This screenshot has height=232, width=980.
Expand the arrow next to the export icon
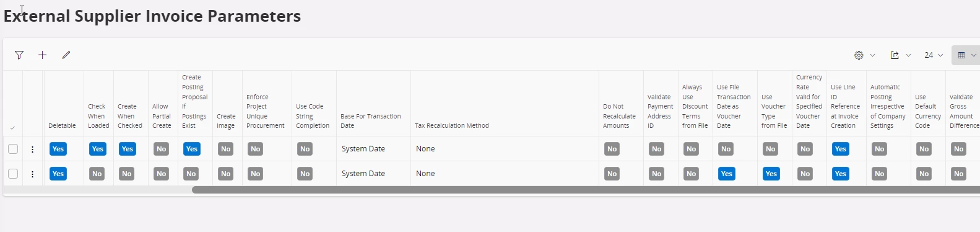[908, 55]
